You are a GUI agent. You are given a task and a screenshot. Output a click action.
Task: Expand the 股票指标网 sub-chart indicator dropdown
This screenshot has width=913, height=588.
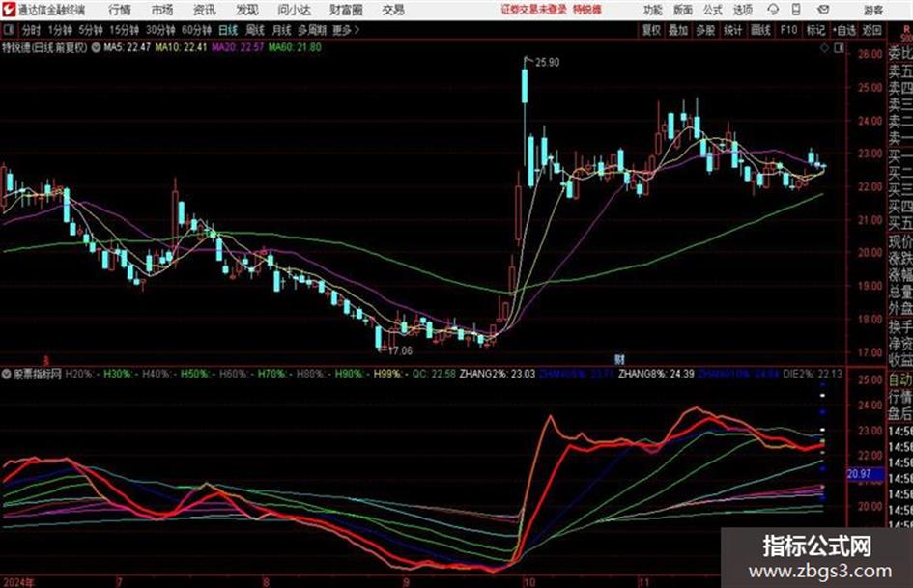pyautogui.click(x=7, y=374)
